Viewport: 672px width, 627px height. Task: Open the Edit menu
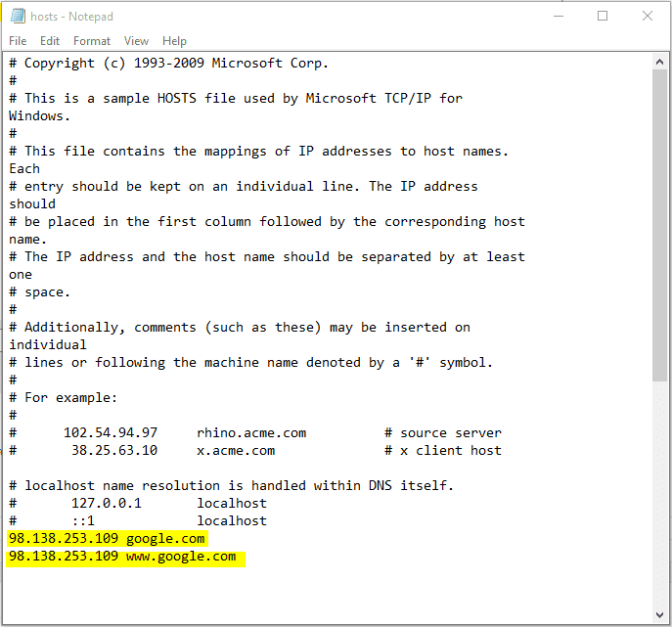tap(50, 41)
